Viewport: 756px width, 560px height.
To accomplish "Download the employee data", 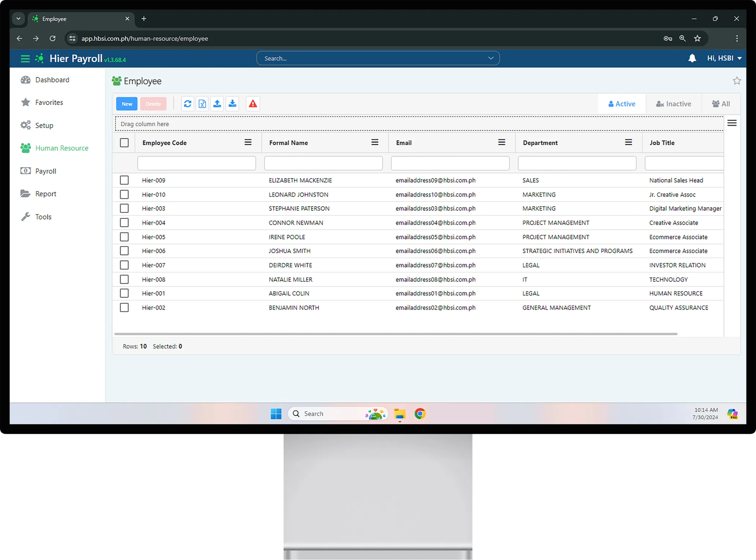I will point(232,104).
